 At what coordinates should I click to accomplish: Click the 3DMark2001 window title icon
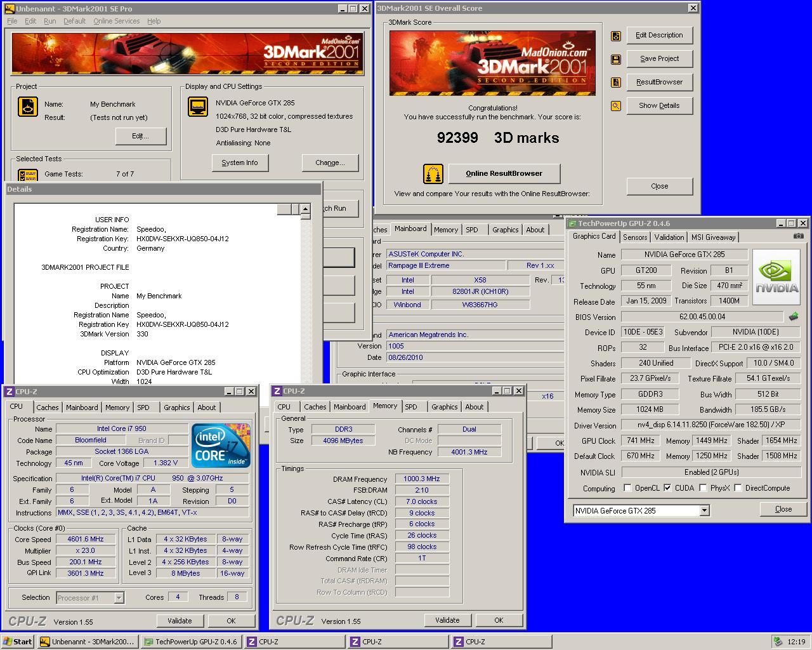10,9
